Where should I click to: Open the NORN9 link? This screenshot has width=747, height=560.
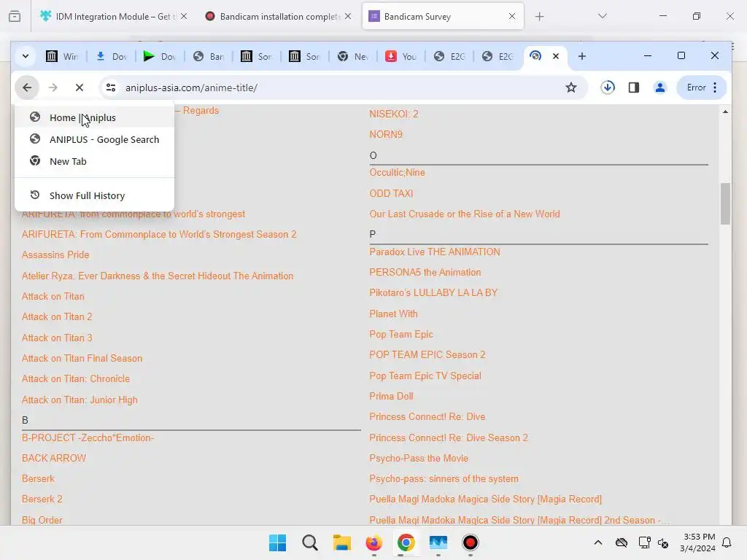[386, 134]
